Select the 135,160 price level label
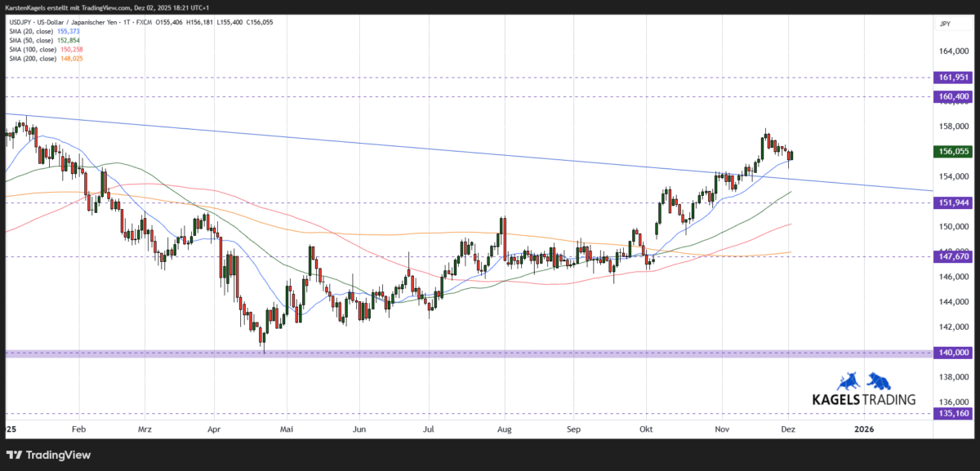The width and height of the screenshot is (980, 471). click(x=954, y=413)
